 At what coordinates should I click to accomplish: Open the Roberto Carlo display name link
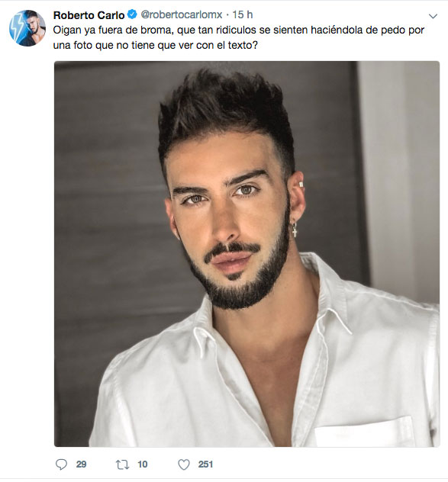[x=89, y=14]
